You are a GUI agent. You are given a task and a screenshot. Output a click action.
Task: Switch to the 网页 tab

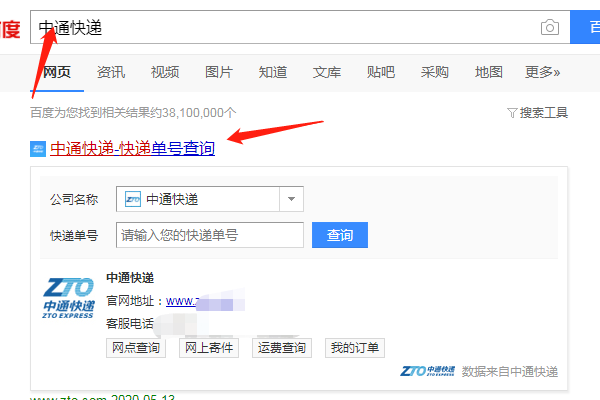[x=57, y=72]
